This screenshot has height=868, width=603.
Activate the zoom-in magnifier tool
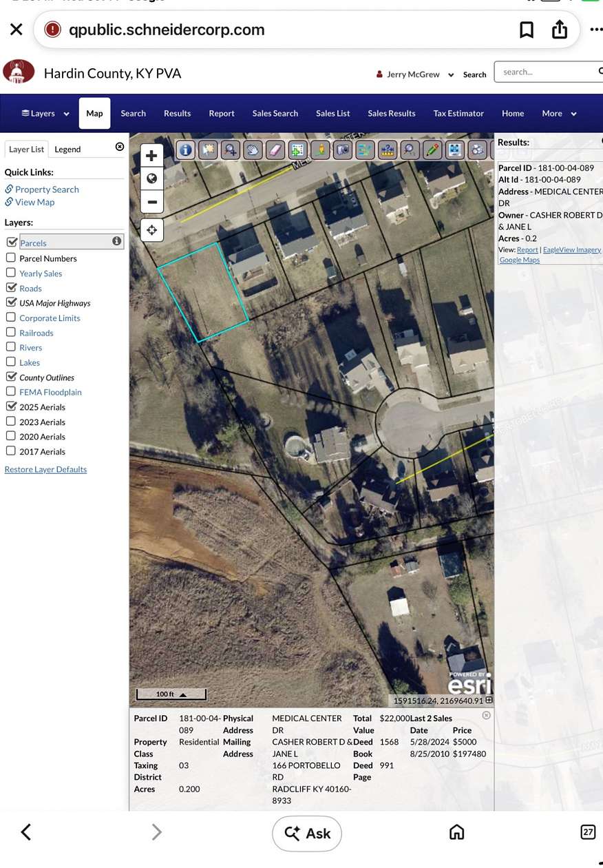tap(231, 149)
